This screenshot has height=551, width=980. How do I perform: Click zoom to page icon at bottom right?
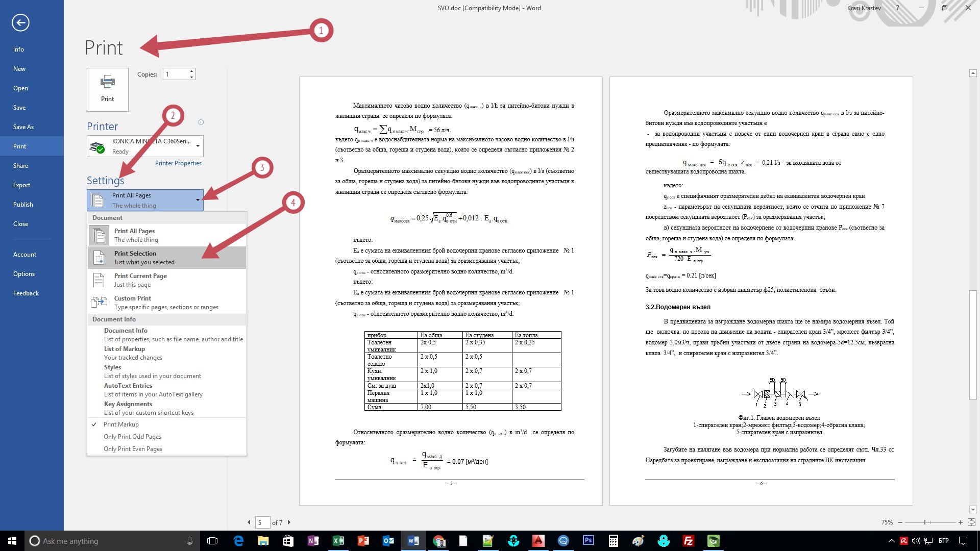click(x=971, y=522)
